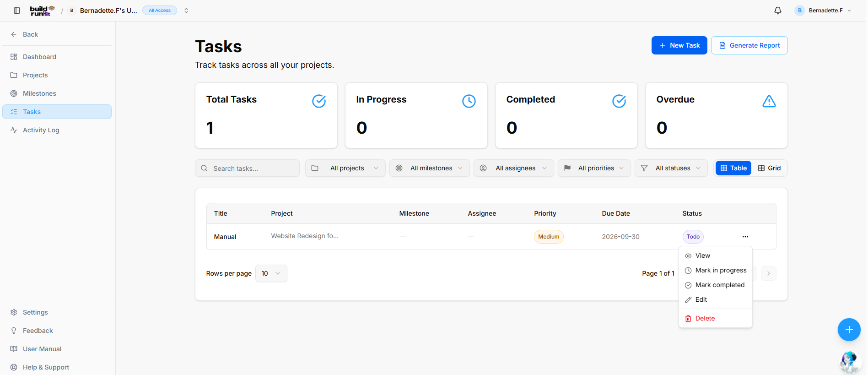Click the User Manual book icon
Viewport: 868px width, 375px height.
(x=14, y=349)
